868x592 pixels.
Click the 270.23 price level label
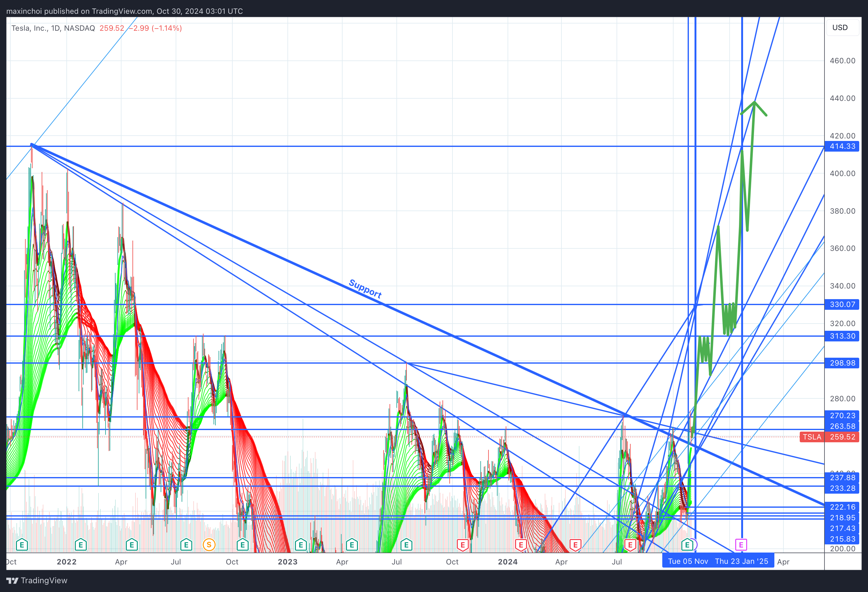(842, 416)
